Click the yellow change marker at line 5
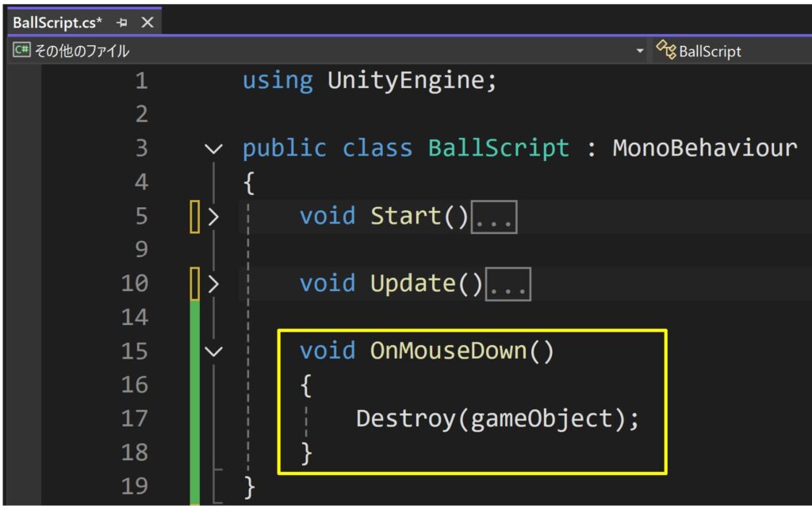812x506 pixels. (194, 217)
